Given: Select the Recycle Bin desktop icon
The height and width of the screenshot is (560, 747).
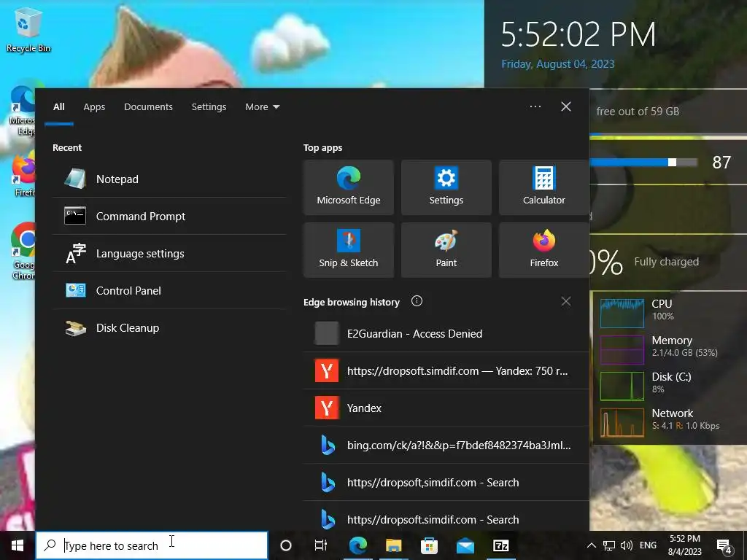Looking at the screenshot, I should point(28,30).
